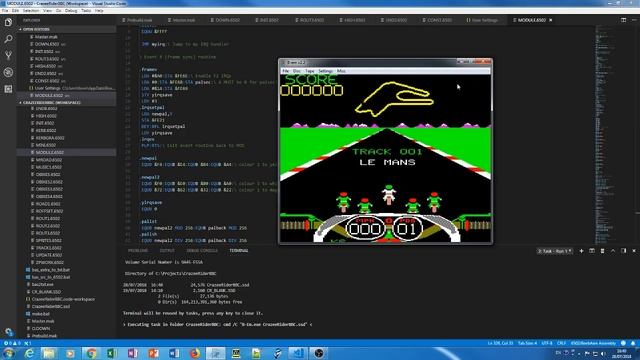Open the Search view in activity bar
This screenshot has height=360, width=640.
coord(8,39)
